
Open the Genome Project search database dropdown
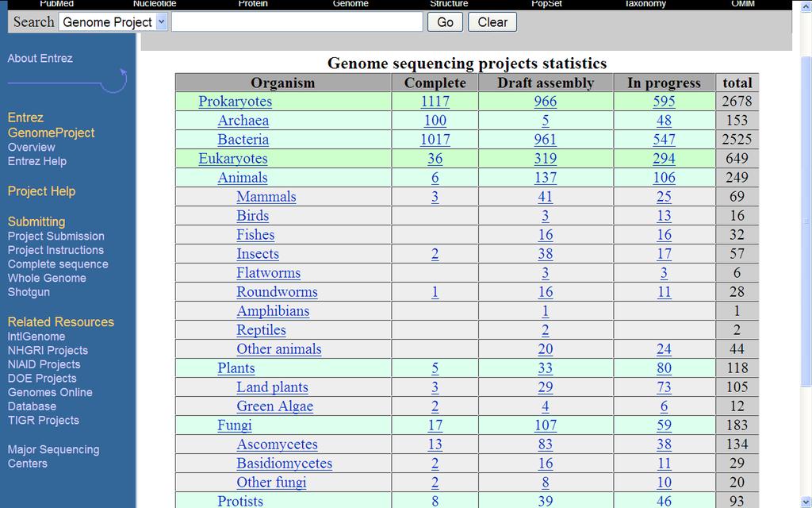pos(113,22)
